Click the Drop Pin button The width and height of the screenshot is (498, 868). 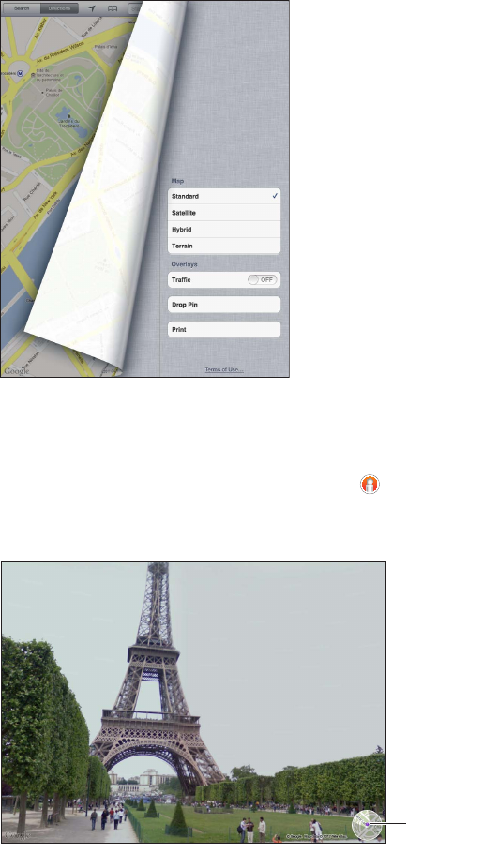(x=224, y=305)
